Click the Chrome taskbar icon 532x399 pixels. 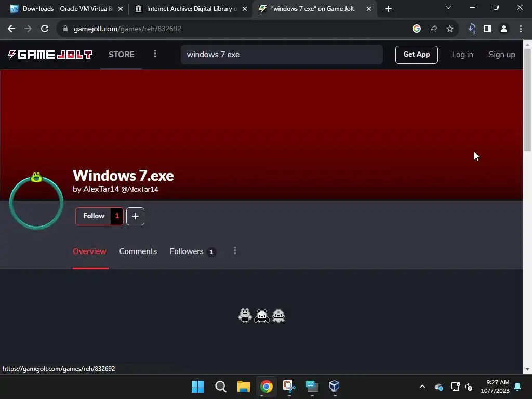(267, 387)
